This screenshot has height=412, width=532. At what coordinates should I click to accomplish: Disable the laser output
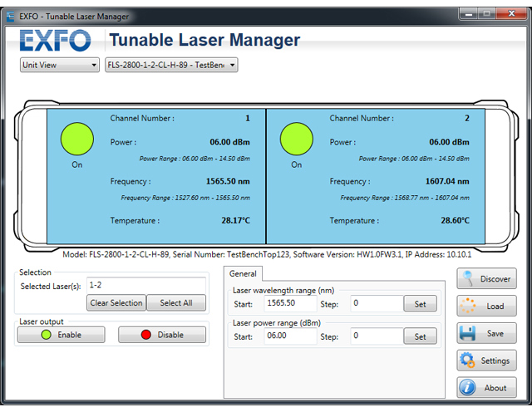click(x=162, y=335)
